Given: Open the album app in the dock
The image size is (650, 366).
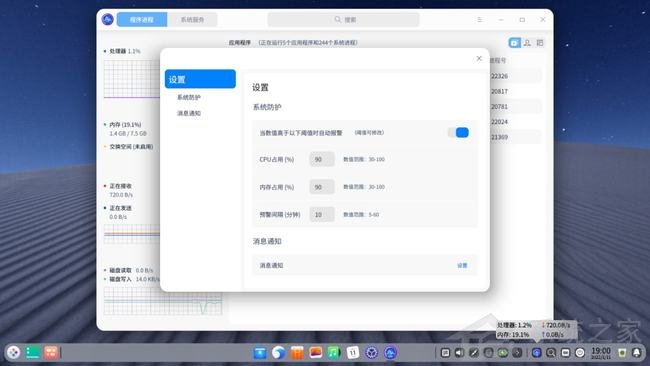Looking at the screenshot, I should (315, 353).
